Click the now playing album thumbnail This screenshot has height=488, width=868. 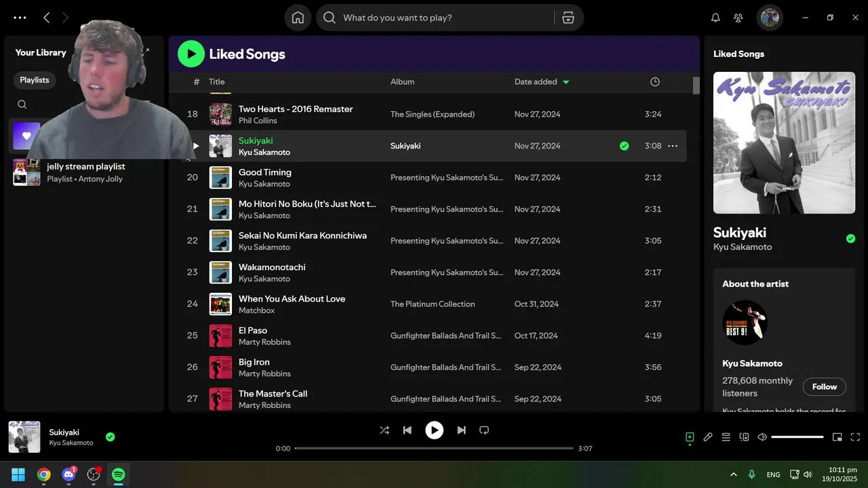(24, 437)
